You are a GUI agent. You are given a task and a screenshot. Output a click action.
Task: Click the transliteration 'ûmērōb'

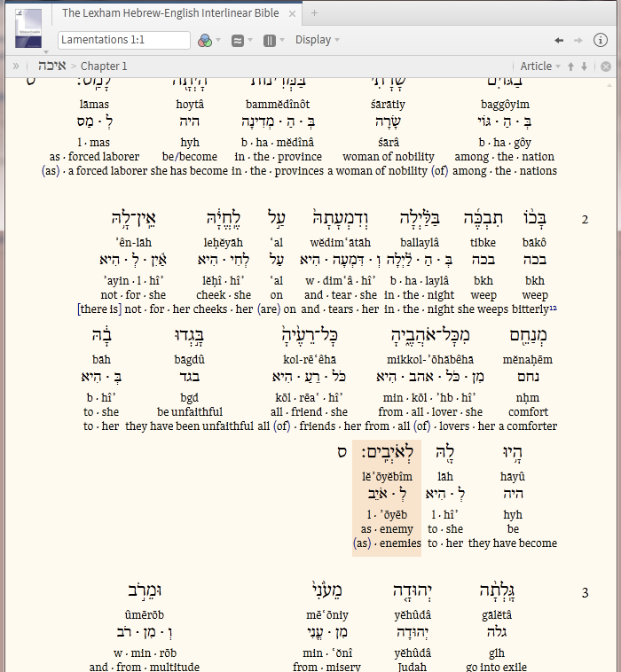[144, 615]
